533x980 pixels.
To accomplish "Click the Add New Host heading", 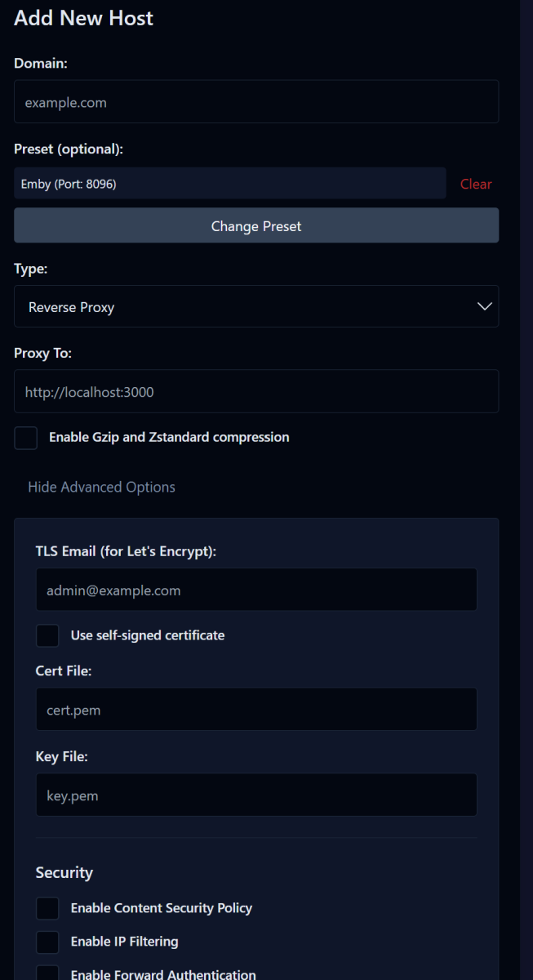I will pyautogui.click(x=83, y=18).
